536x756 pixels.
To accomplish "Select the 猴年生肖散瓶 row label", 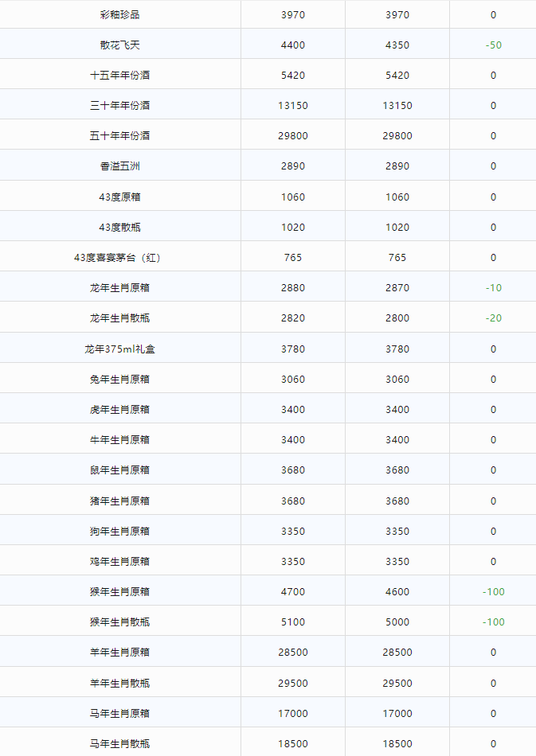I will point(119,622).
